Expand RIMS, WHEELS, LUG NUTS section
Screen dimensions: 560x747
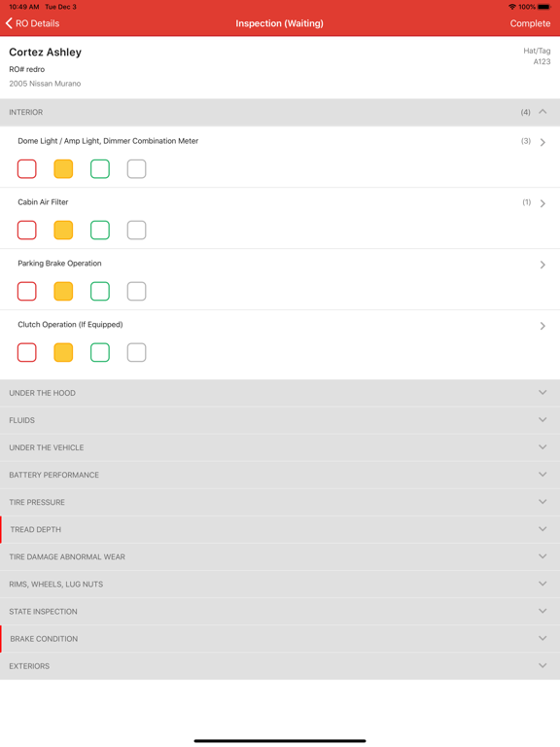point(280,584)
